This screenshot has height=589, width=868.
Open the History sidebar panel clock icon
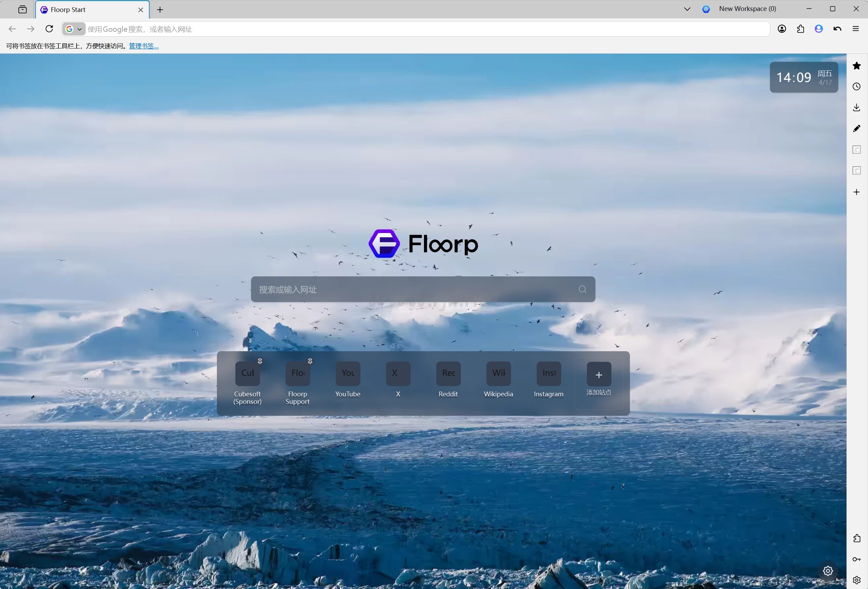click(856, 87)
